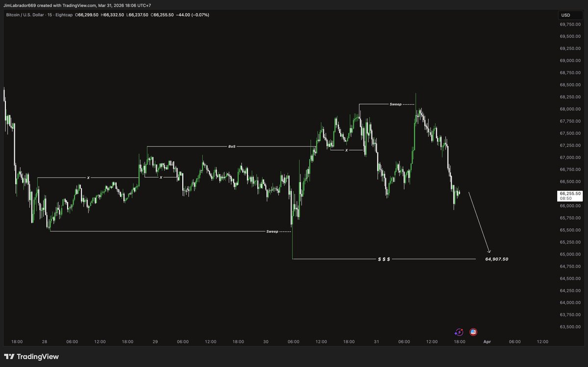Click the change value −44.00 (−0.07%)
The image size is (588, 367).
click(193, 15)
